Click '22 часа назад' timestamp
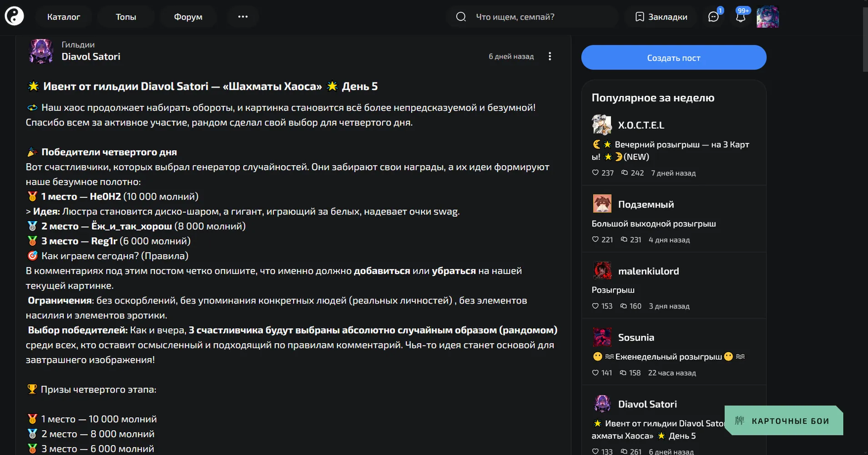The image size is (868, 455). point(672,373)
